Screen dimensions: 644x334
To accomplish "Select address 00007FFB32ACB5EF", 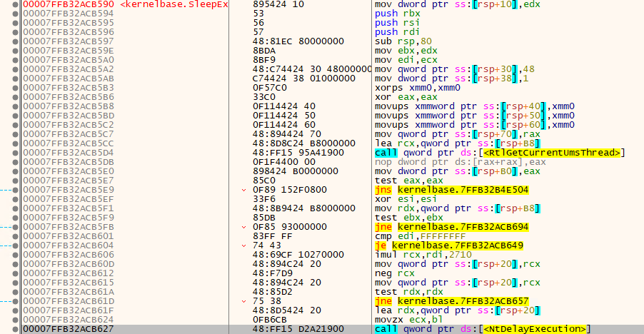I will coord(69,199).
